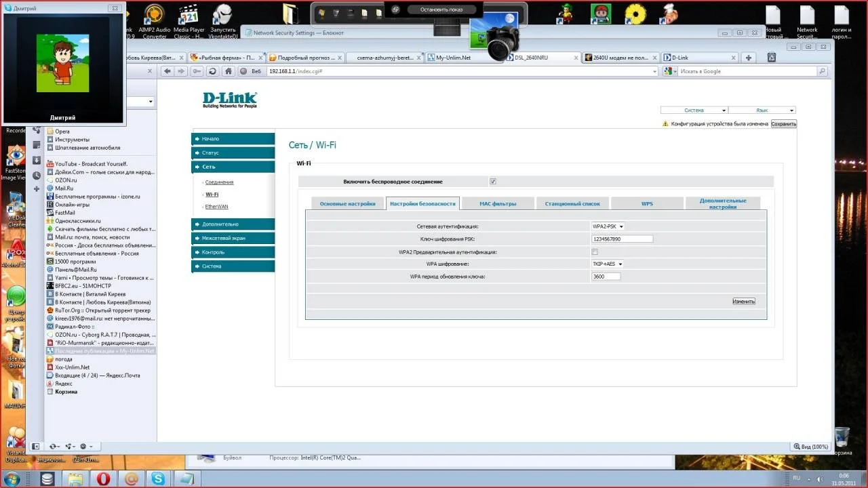Open the Язык language dropdown

coord(762,110)
